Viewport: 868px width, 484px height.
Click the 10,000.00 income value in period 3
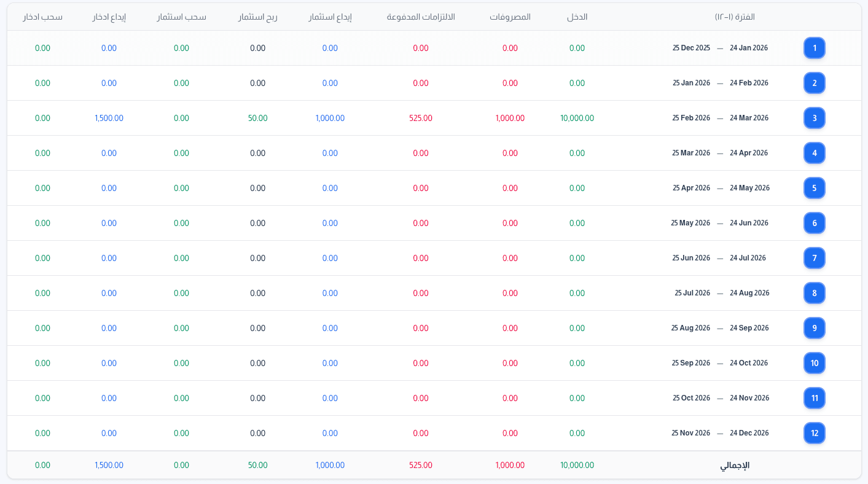pos(577,118)
